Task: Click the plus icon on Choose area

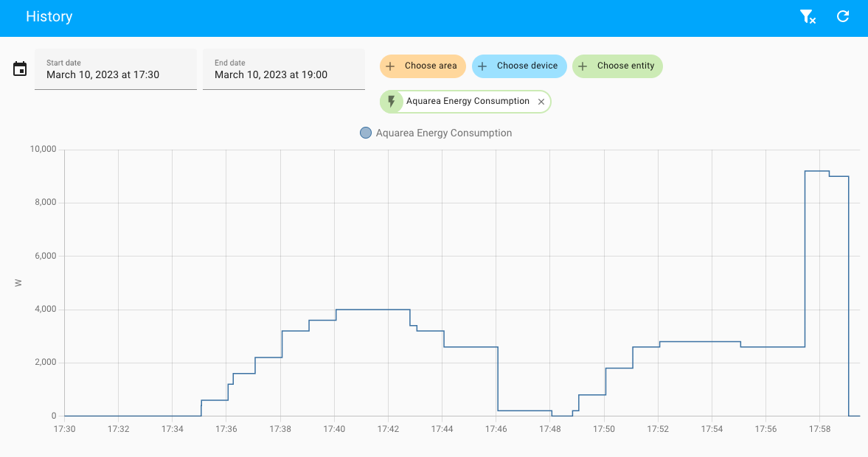Action: (x=389, y=66)
